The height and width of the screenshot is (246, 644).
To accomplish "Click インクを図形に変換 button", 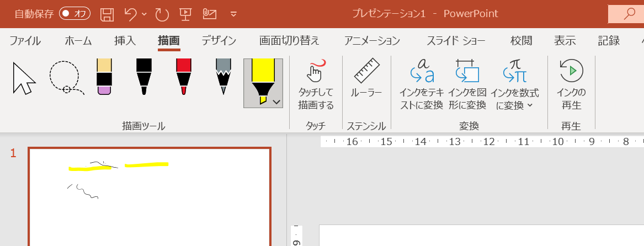I will point(467,85).
